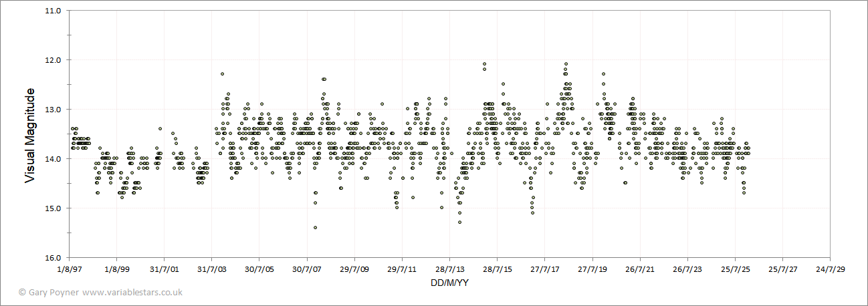Click the 27/7/17 date label
The height and width of the screenshot is (306, 868).
[544, 269]
